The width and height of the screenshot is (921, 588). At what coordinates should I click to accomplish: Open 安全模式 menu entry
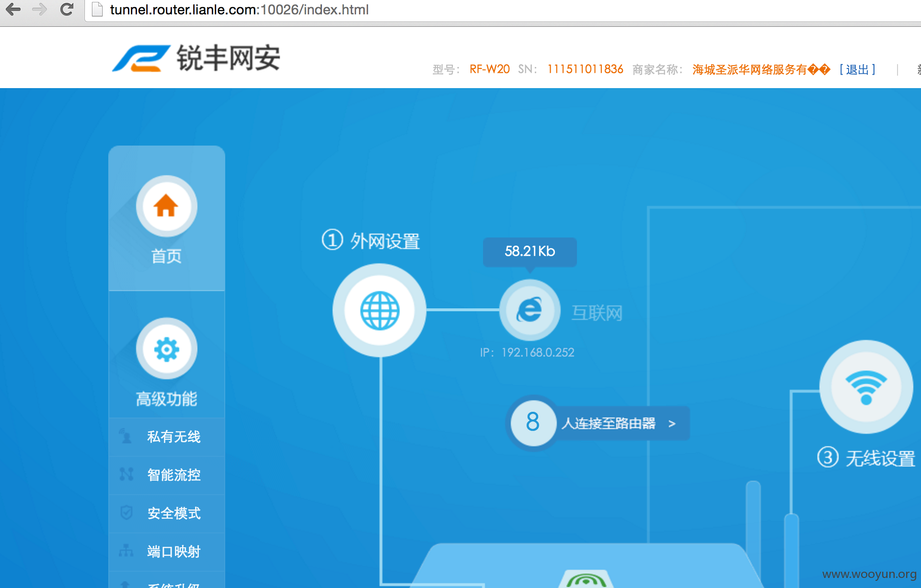click(x=167, y=513)
